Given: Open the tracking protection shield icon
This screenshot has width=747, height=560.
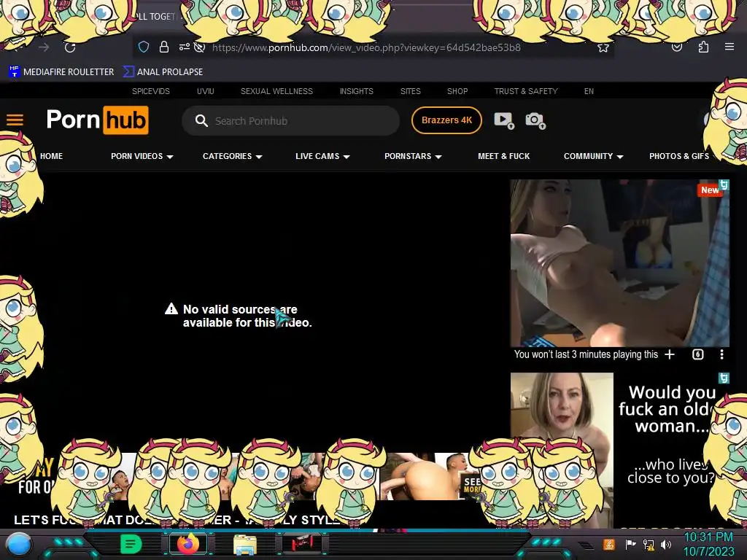Looking at the screenshot, I should coord(144,47).
